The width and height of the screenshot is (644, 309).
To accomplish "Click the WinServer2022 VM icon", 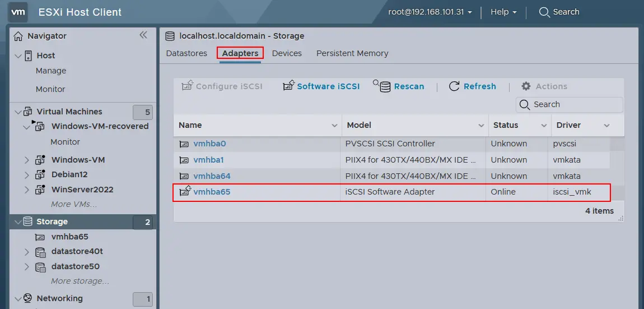I will click(40, 190).
